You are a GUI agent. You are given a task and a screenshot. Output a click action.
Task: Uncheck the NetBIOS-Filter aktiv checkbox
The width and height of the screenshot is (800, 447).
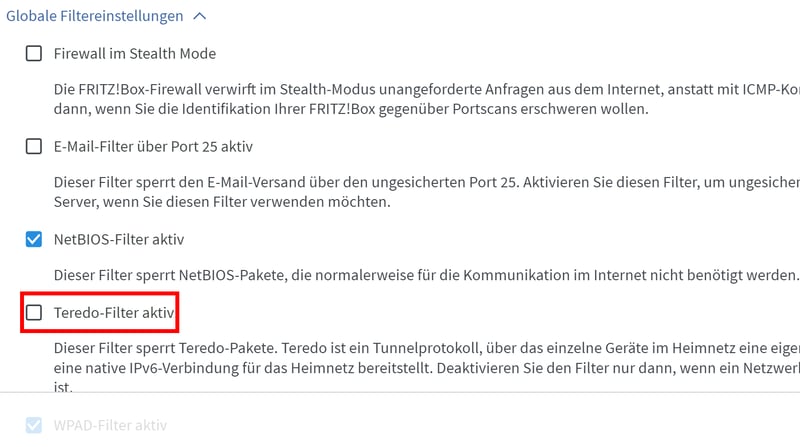pyautogui.click(x=34, y=240)
